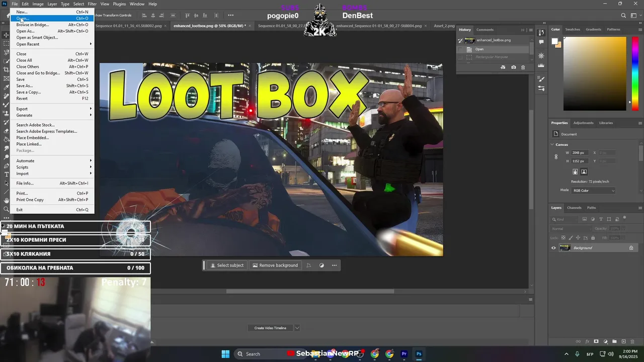Activate the Zoom tool in the toolbar
This screenshot has height=362, width=644.
(x=6, y=209)
